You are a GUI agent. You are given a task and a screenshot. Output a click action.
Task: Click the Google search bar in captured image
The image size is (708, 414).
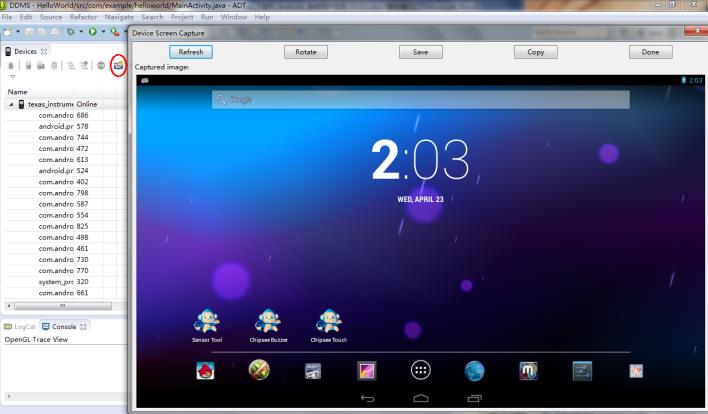420,99
